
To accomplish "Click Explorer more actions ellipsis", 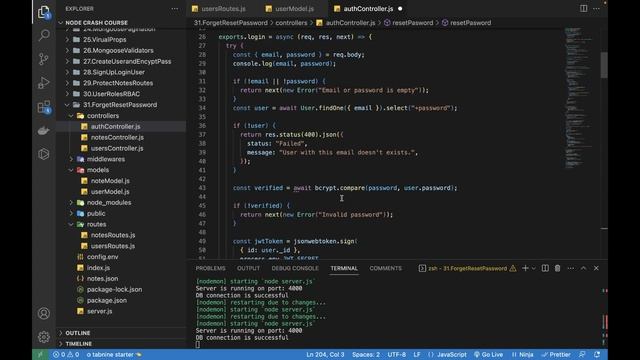I will pos(175,9).
